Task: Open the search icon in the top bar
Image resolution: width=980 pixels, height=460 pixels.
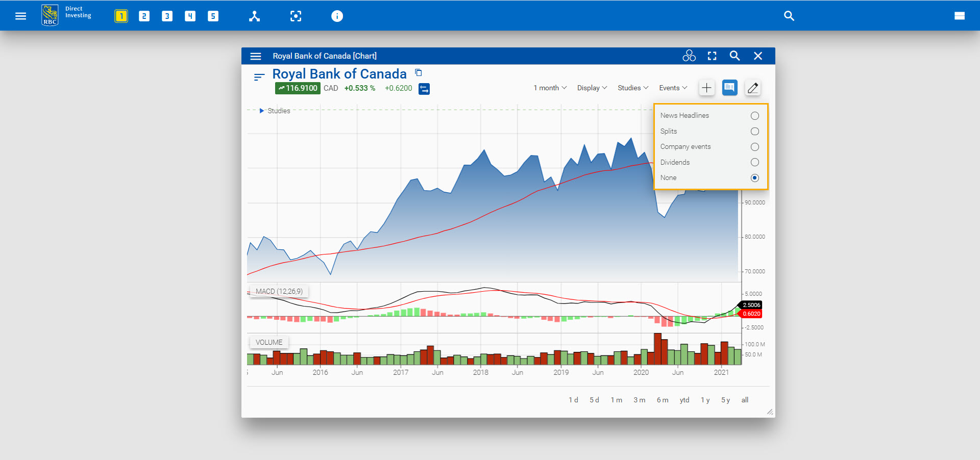Action: (x=789, y=16)
